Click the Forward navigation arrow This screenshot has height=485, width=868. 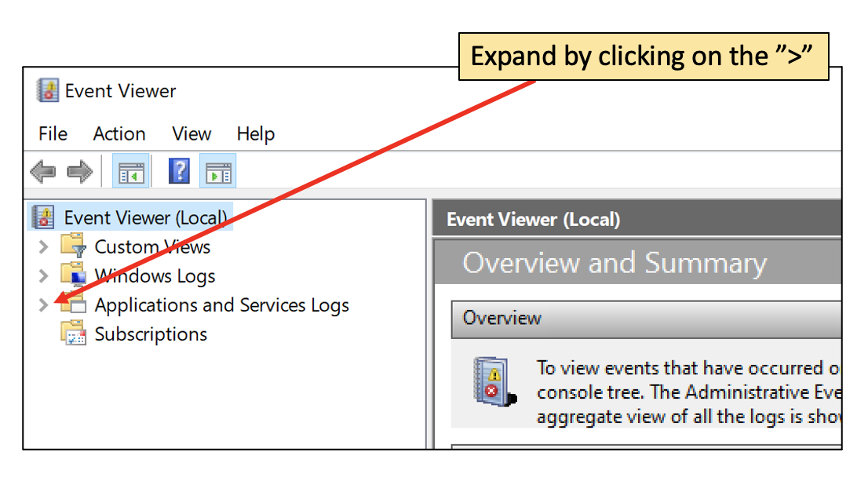[x=78, y=170]
